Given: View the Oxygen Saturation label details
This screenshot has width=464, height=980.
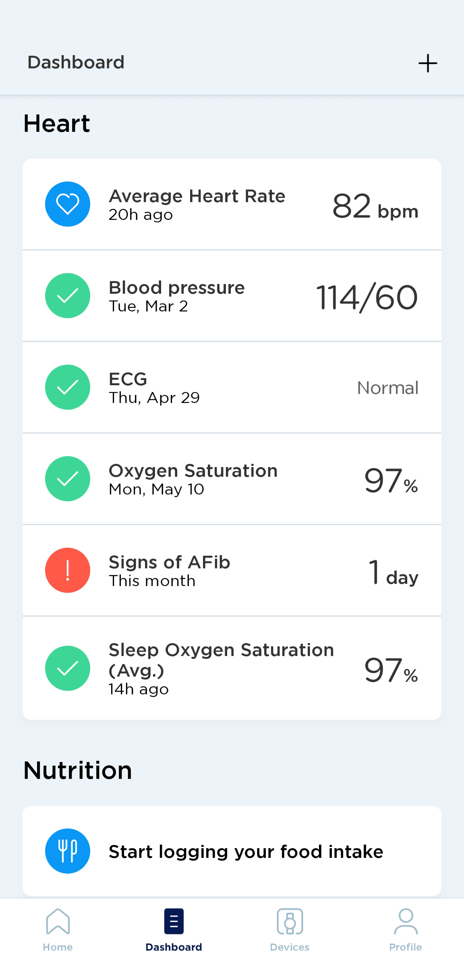Looking at the screenshot, I should [193, 471].
